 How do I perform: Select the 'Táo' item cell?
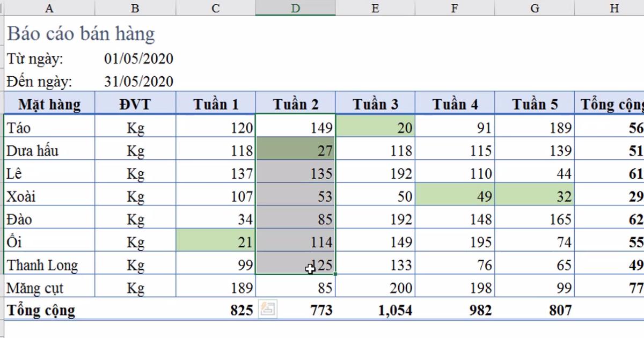[x=49, y=127]
